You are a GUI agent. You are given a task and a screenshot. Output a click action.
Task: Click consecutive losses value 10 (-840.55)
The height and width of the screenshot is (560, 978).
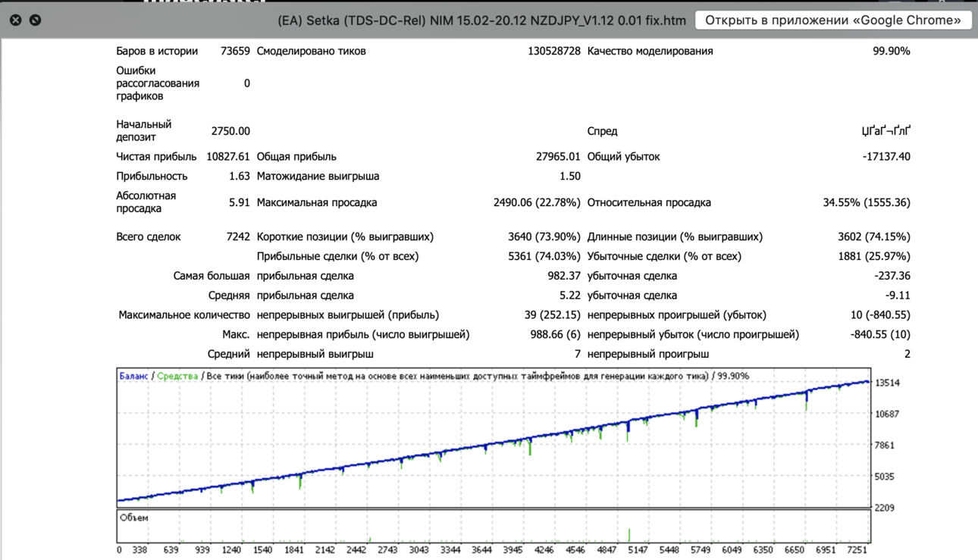click(880, 314)
